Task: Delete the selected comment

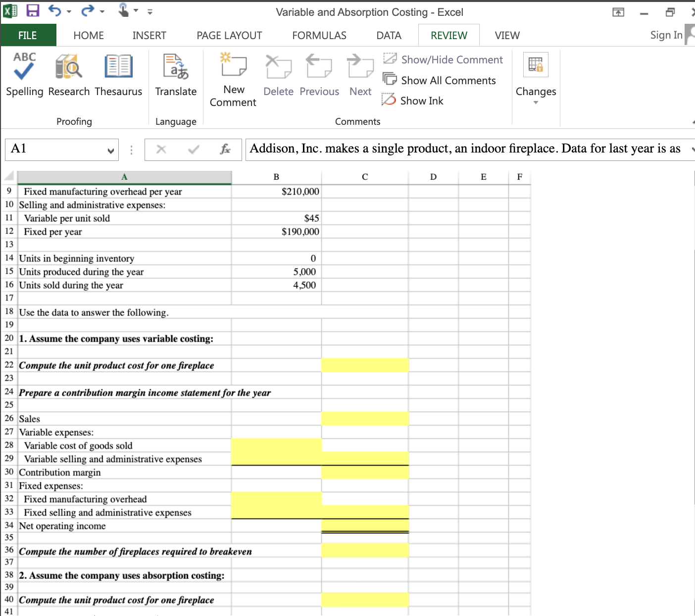Action: click(278, 74)
